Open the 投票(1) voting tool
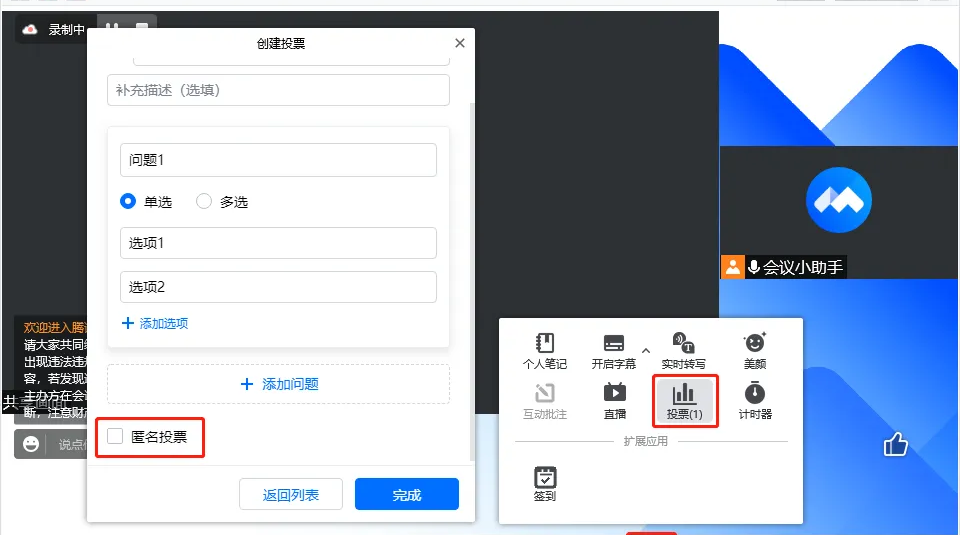This screenshot has width=960, height=540. 684,400
